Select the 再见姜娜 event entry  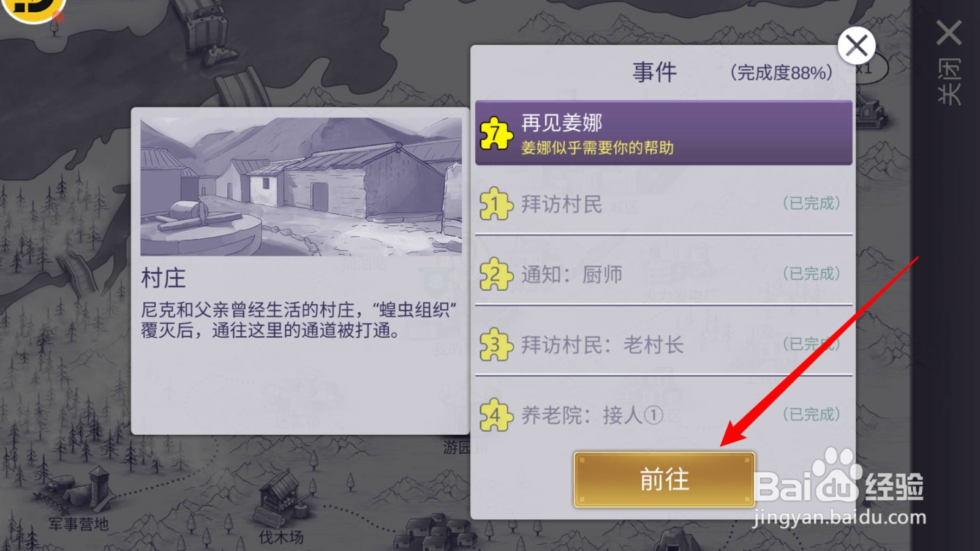pos(664,133)
